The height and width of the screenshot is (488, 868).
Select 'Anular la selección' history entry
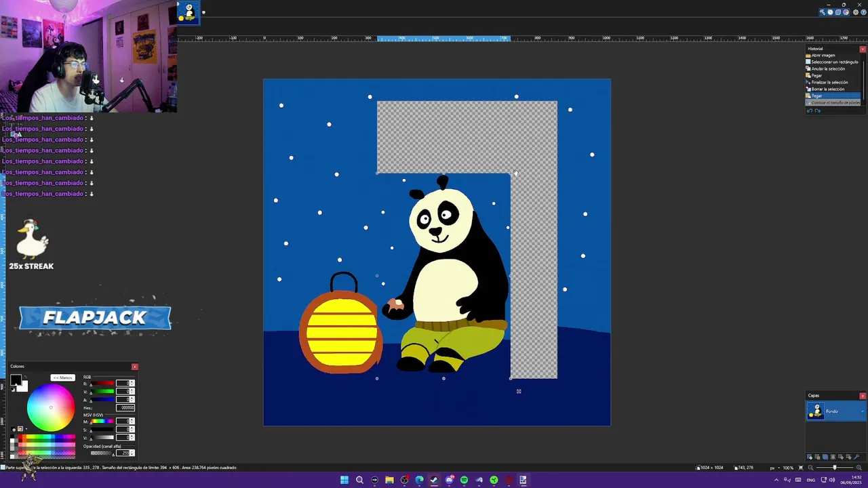pyautogui.click(x=834, y=68)
